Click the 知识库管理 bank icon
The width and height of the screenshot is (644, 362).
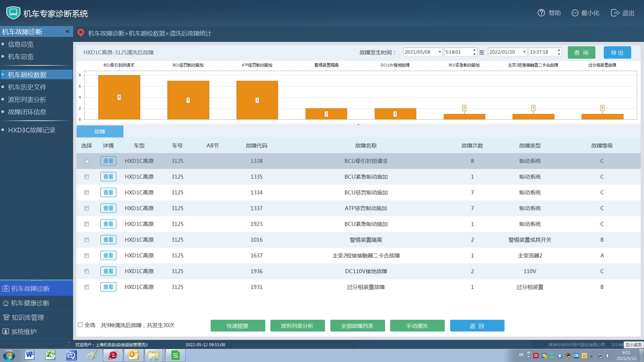click(x=6, y=317)
